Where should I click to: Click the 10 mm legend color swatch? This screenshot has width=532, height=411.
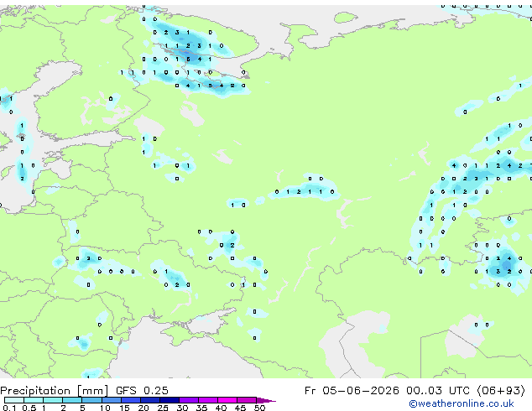tap(112, 400)
